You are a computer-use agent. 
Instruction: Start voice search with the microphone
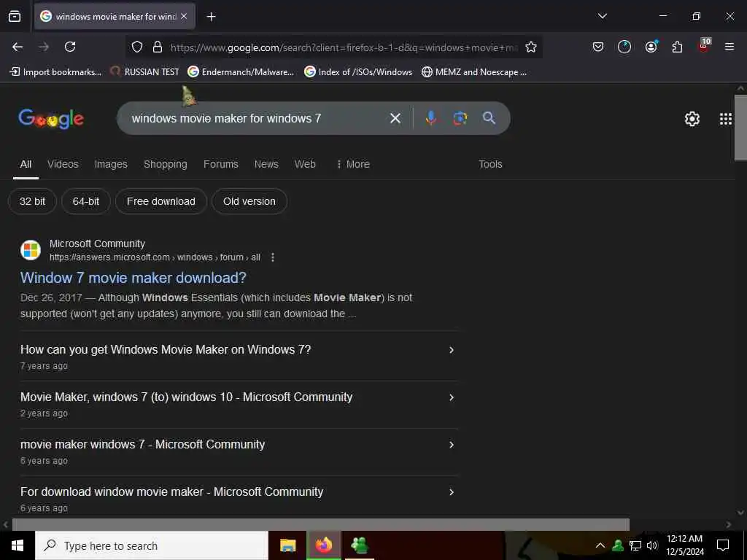[430, 118]
